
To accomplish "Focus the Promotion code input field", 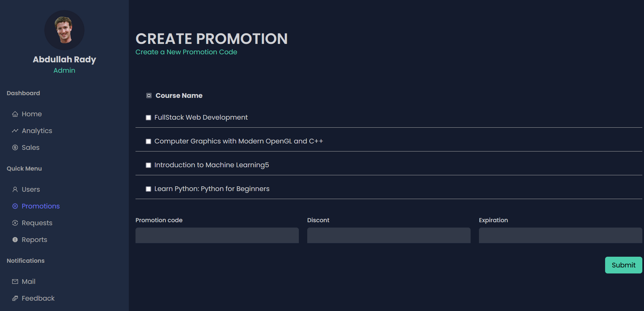I will tap(217, 235).
